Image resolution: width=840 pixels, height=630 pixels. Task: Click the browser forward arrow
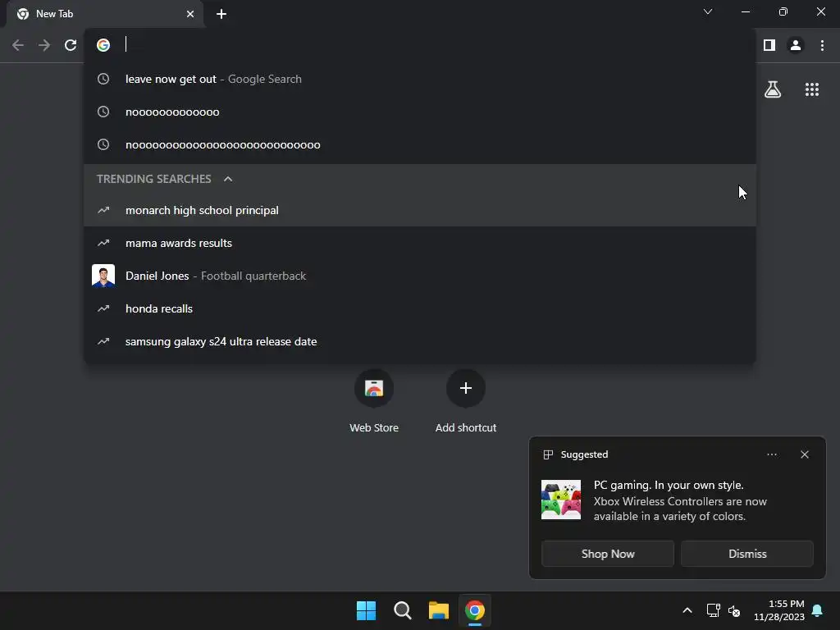(x=44, y=46)
